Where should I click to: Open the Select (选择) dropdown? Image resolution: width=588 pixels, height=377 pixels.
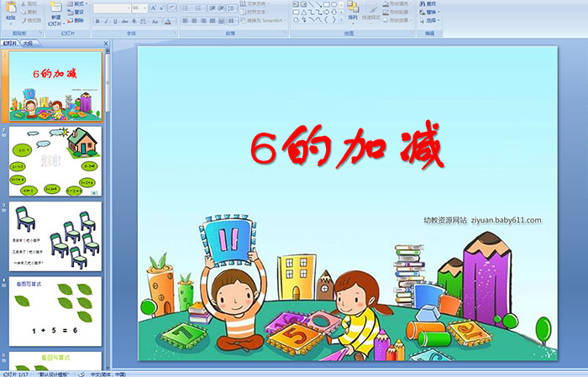tap(429, 20)
